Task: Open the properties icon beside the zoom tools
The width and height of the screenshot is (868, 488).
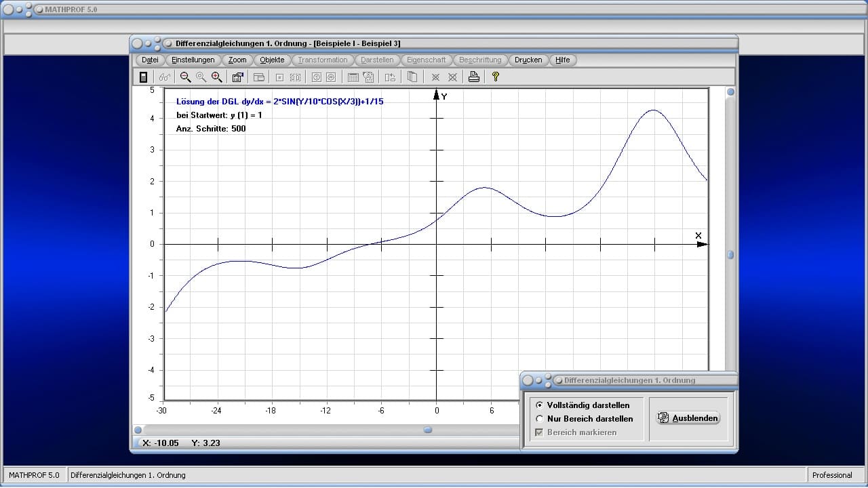Action: [x=237, y=77]
